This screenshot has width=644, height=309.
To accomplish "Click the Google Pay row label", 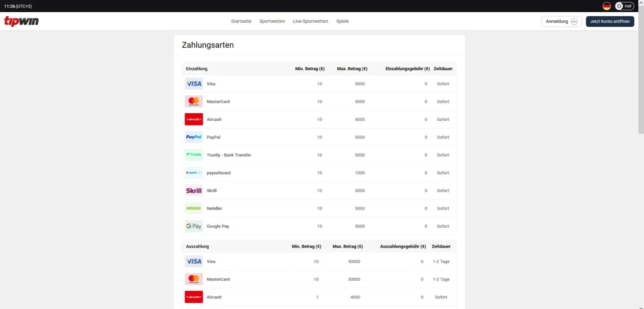I will (218, 227).
